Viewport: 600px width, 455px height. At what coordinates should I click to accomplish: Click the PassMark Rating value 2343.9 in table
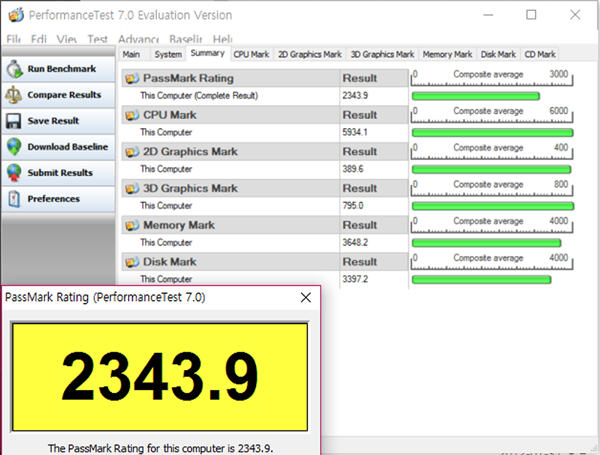(x=355, y=96)
